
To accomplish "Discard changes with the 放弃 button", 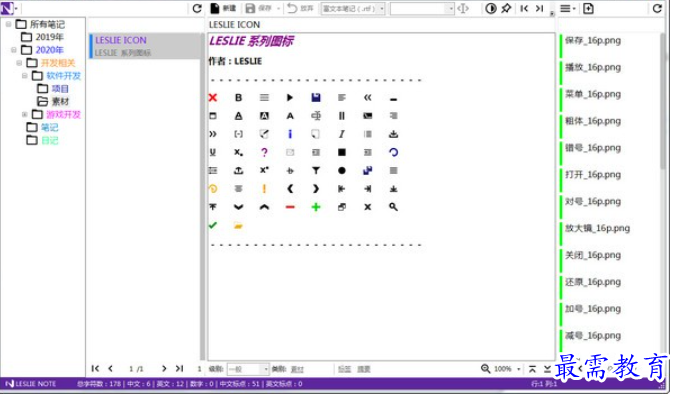I will point(300,8).
